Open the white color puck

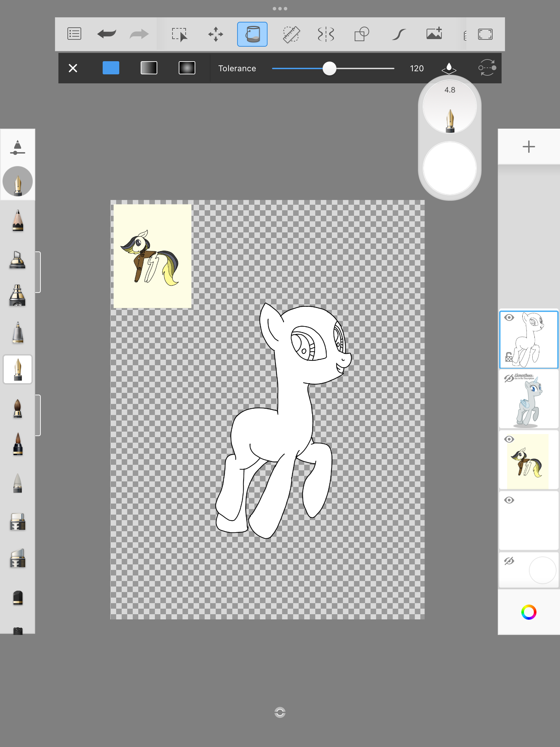coord(450,168)
